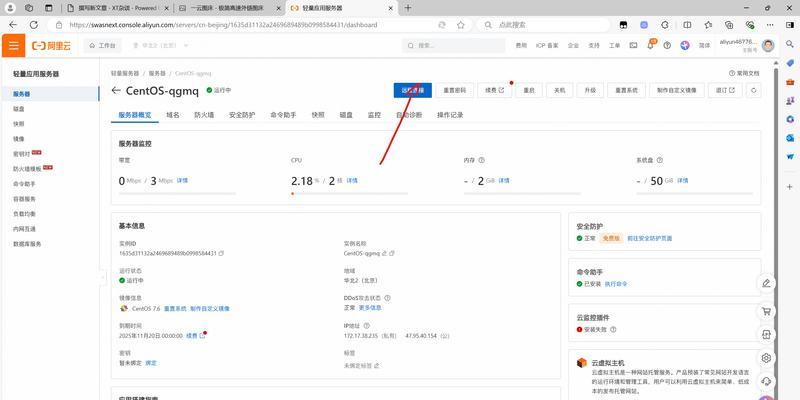Click the 升级 button
Image resolution: width=800 pixels, height=400 pixels.
pos(590,90)
